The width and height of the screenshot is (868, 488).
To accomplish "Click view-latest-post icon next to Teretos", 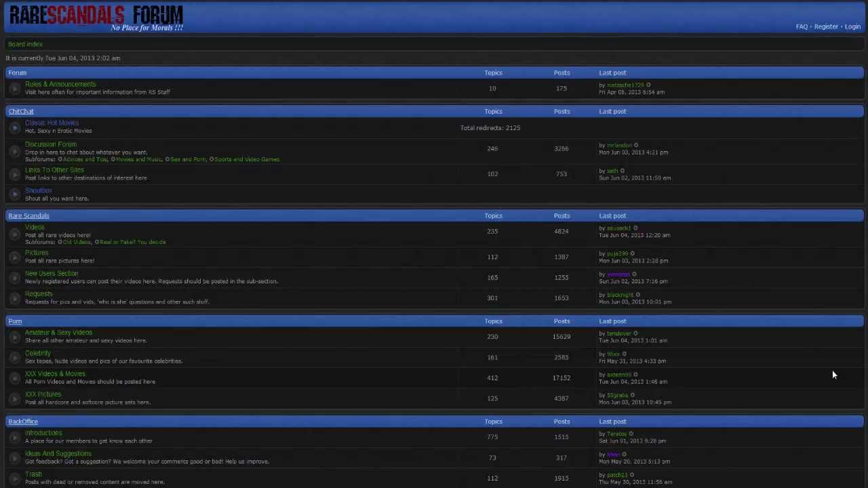I will click(x=631, y=434).
